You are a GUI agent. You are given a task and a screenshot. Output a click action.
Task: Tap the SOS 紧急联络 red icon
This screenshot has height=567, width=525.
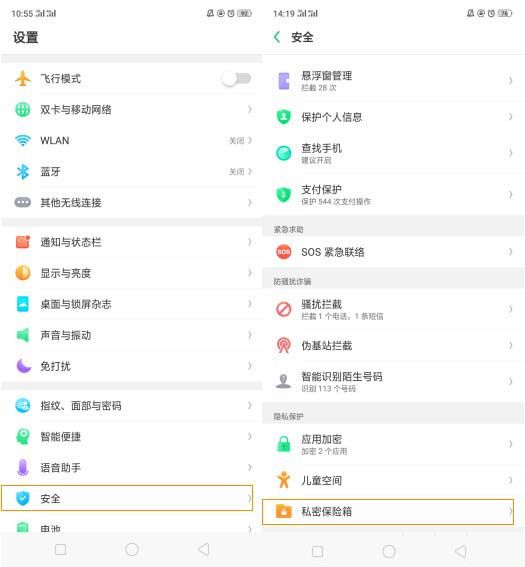[283, 252]
